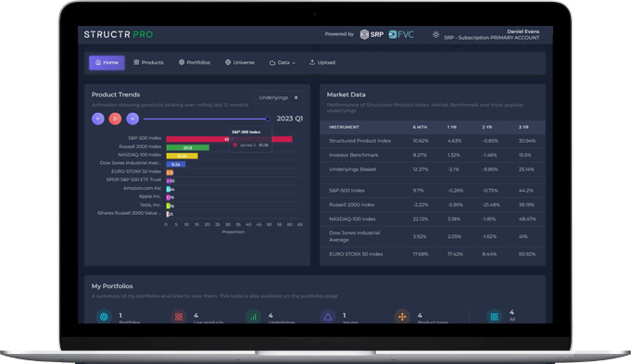Click the Market Data heading
Image resolution: width=631 pixels, height=364 pixels.
pos(347,94)
